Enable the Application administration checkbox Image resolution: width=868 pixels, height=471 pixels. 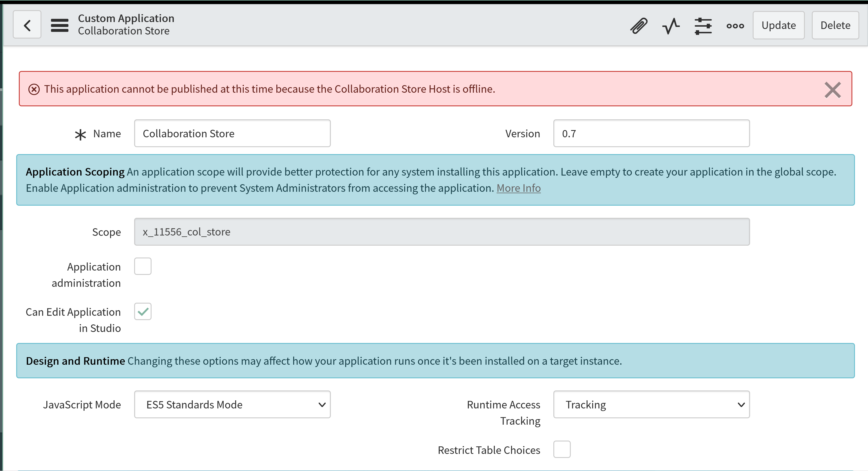point(143,266)
